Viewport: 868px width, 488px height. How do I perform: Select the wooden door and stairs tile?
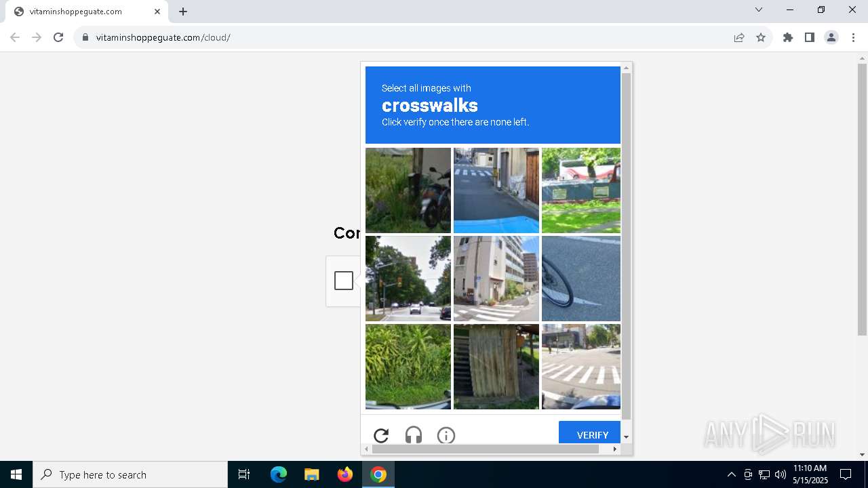point(496,367)
